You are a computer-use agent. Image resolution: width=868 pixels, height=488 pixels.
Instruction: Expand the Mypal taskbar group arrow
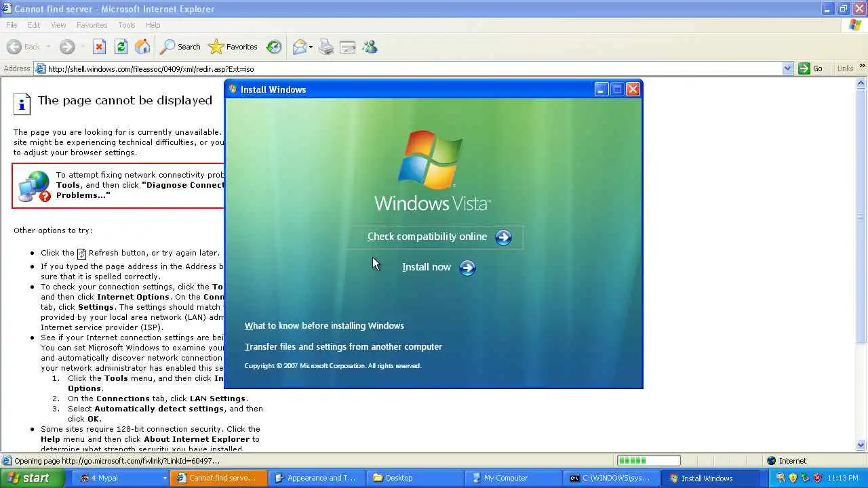click(165, 479)
